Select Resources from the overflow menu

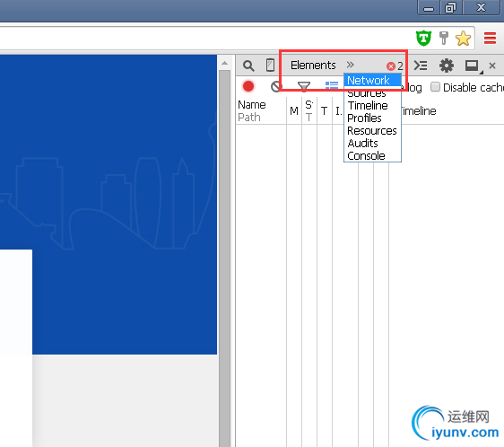click(x=372, y=131)
